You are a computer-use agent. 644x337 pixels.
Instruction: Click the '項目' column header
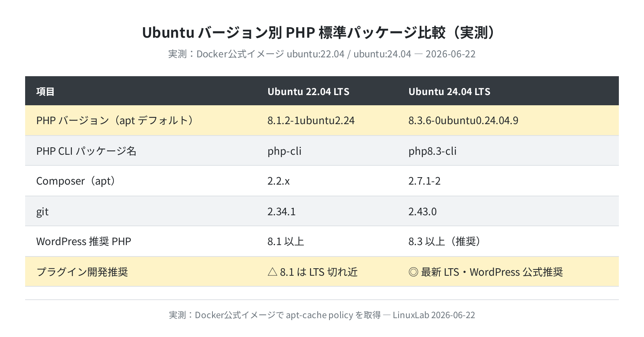pyautogui.click(x=45, y=92)
